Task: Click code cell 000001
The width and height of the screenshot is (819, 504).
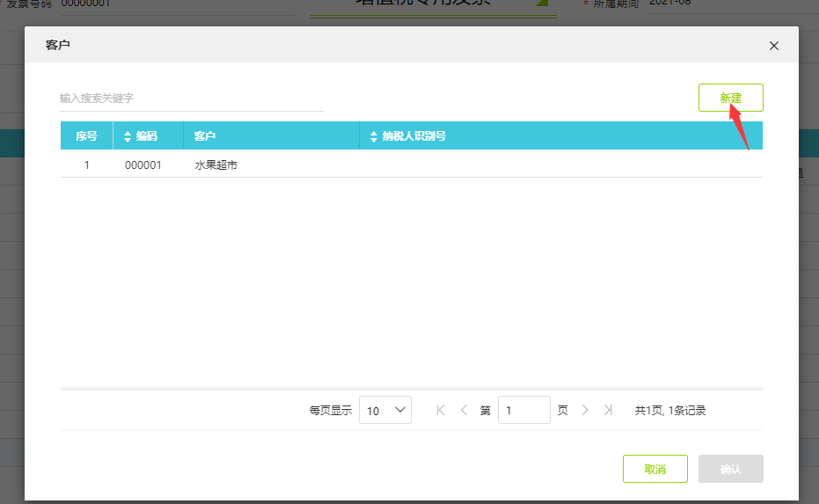Action: coord(143,165)
